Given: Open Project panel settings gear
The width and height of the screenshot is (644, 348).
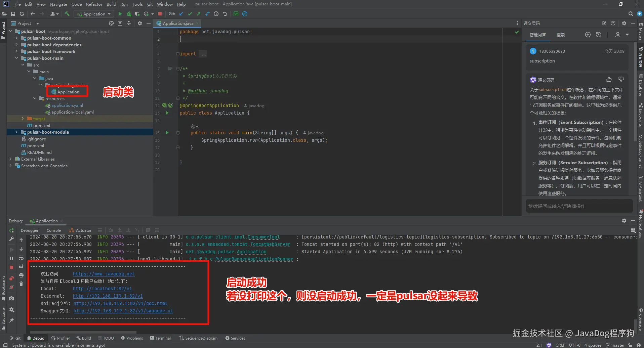Looking at the screenshot, I should [140, 23].
